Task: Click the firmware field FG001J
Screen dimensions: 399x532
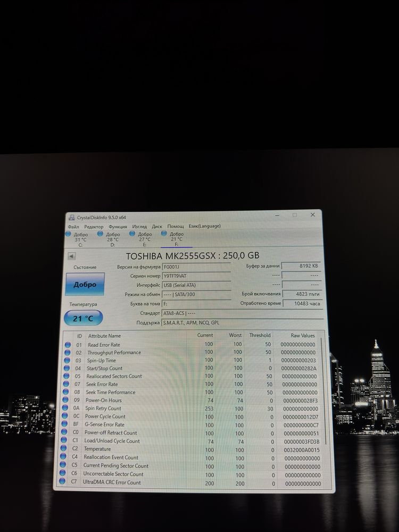Action: (x=196, y=267)
